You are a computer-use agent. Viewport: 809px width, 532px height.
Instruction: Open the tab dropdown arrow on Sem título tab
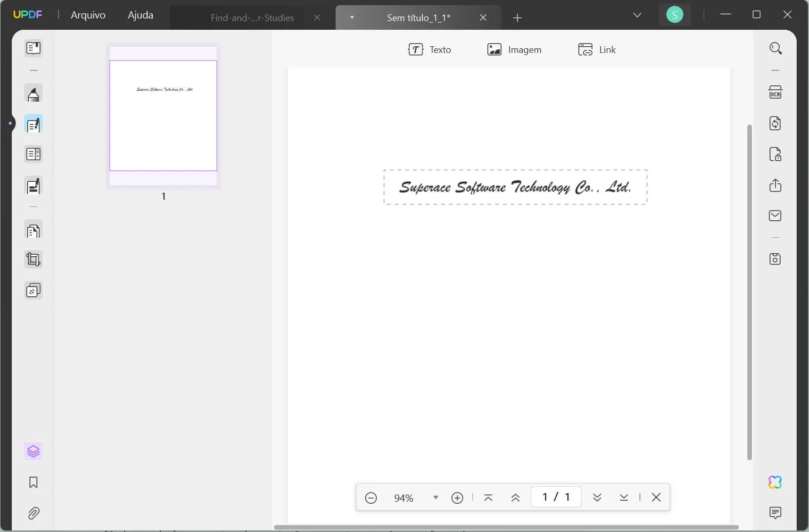352,17
